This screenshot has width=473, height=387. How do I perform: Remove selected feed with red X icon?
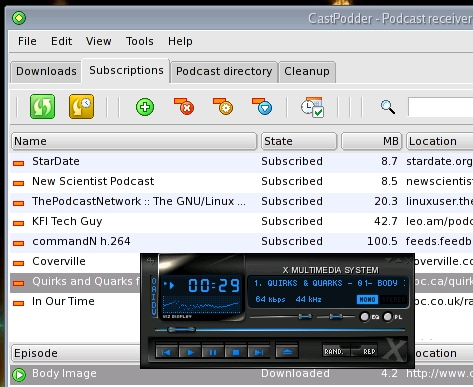click(184, 106)
